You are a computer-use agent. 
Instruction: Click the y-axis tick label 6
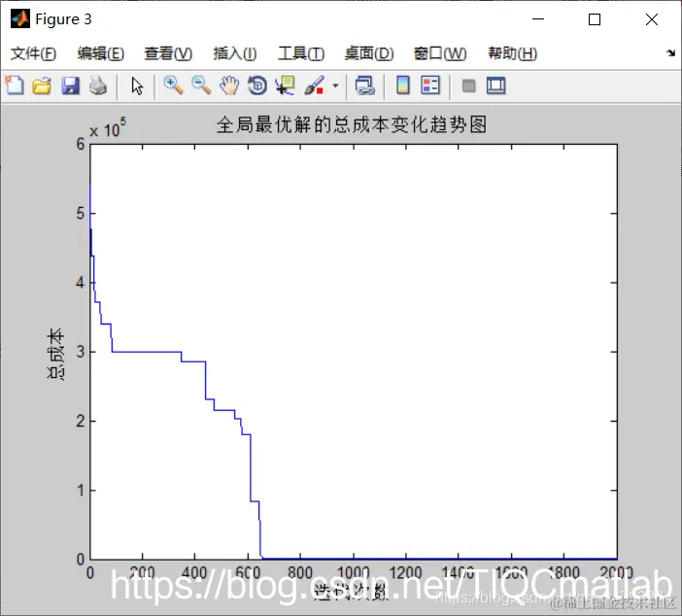(x=81, y=144)
